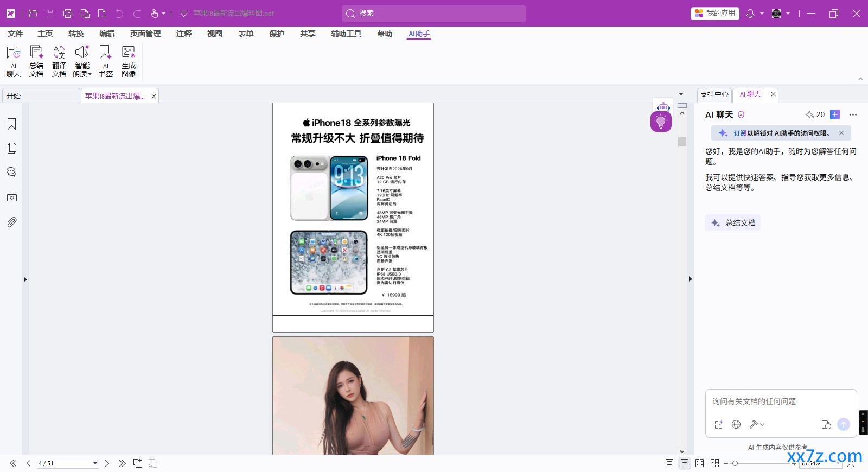Click the save icon in title bar

point(50,14)
